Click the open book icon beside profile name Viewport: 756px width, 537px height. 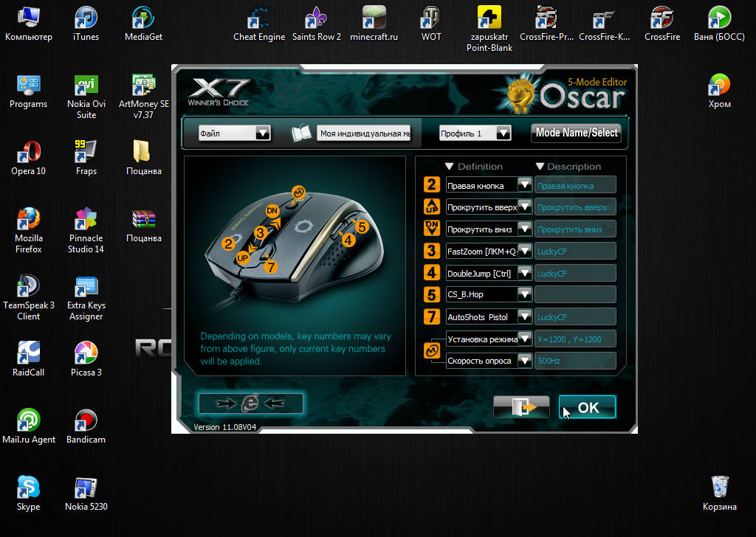click(301, 134)
